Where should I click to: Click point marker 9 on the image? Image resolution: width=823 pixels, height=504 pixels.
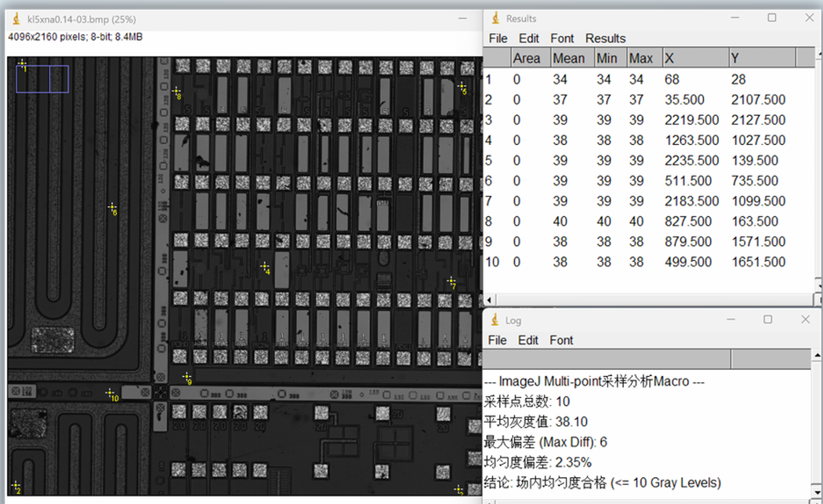point(186,376)
